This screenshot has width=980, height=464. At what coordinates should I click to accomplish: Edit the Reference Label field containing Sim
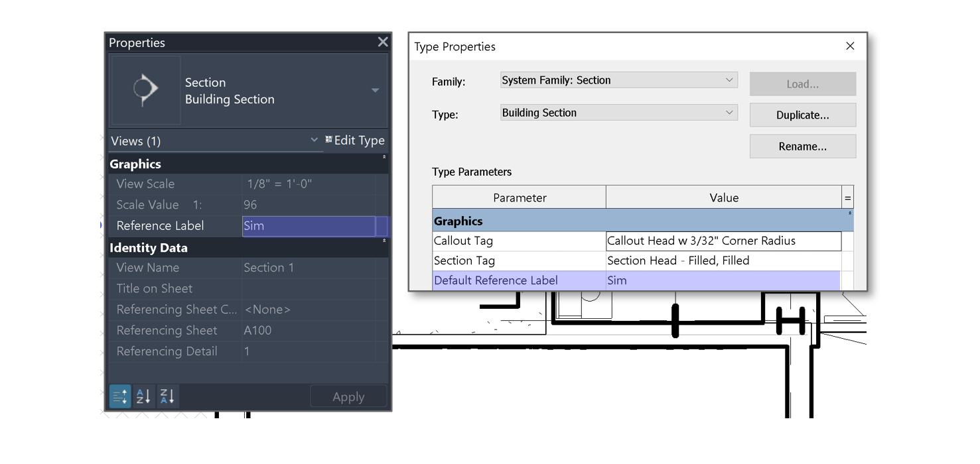point(309,225)
